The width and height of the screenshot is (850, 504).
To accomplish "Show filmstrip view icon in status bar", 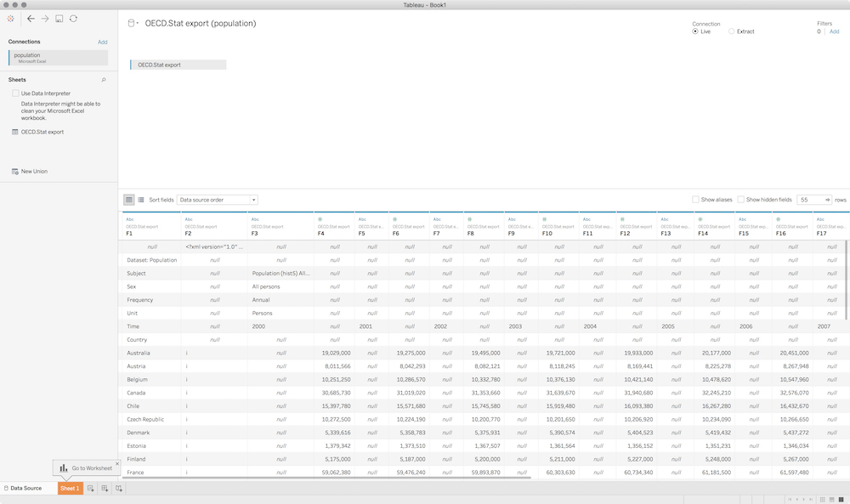I will coord(831,500).
